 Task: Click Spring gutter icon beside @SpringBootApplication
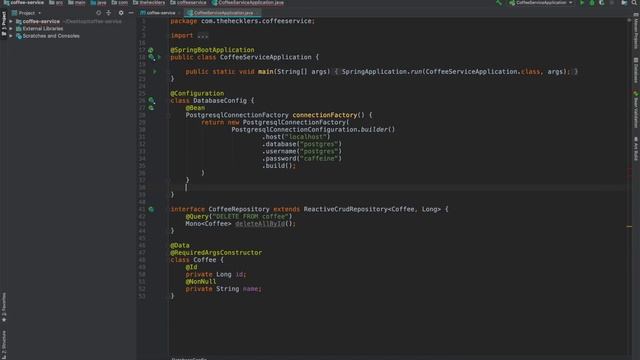[x=151, y=50]
